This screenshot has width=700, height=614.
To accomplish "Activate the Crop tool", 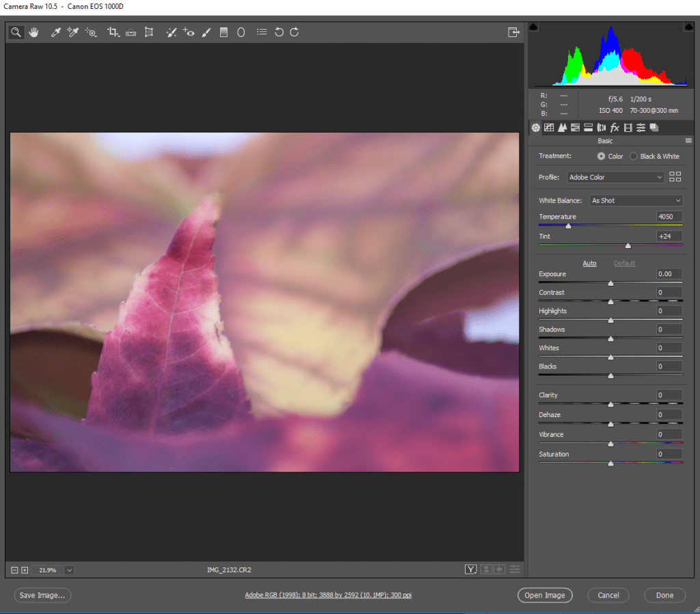I will pos(113,32).
